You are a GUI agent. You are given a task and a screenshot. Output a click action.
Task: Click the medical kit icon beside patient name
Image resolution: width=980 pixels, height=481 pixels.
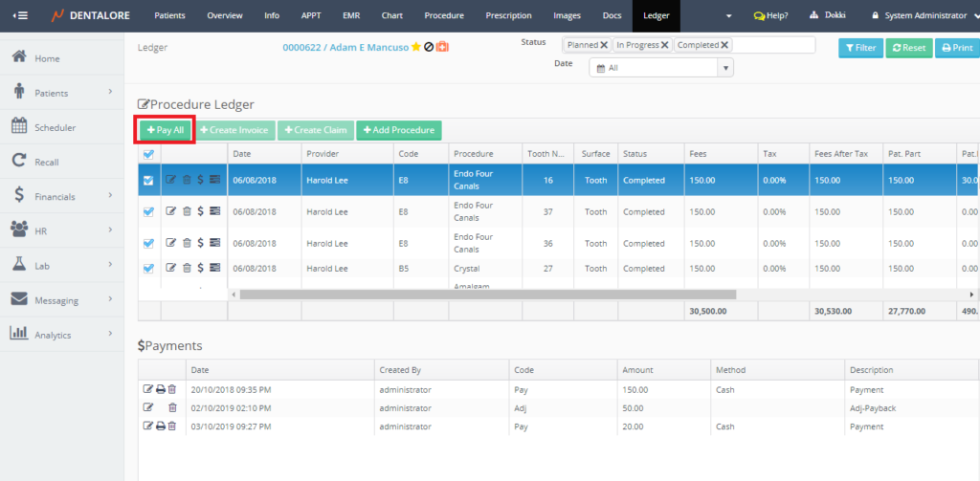click(442, 47)
